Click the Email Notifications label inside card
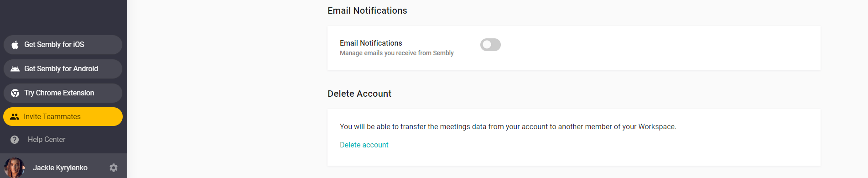The image size is (868, 178). click(x=371, y=43)
